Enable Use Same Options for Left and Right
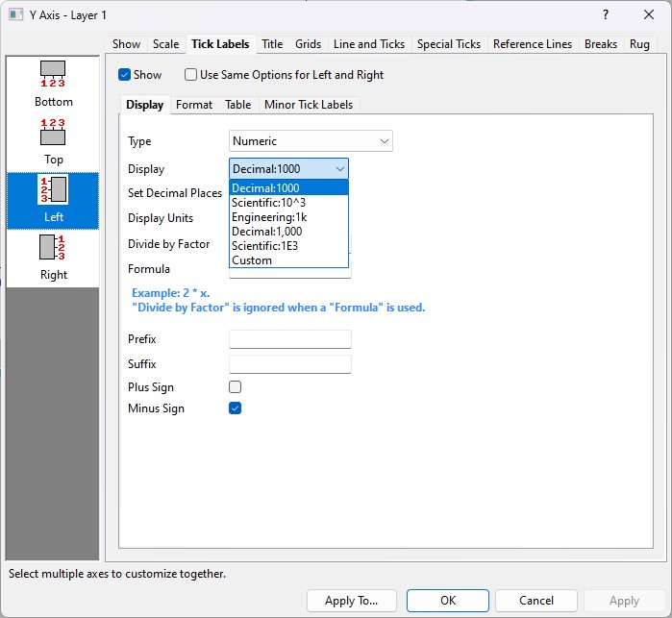Image resolution: width=672 pixels, height=618 pixels. pos(190,75)
